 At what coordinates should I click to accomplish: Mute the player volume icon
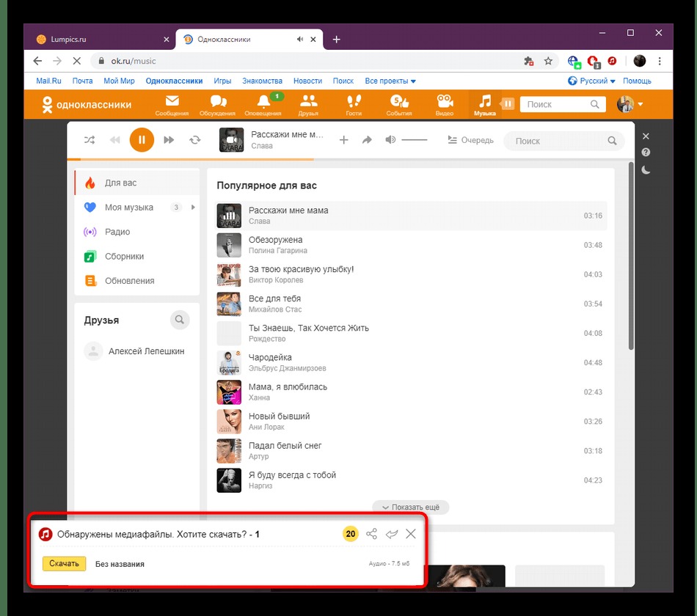tap(390, 140)
